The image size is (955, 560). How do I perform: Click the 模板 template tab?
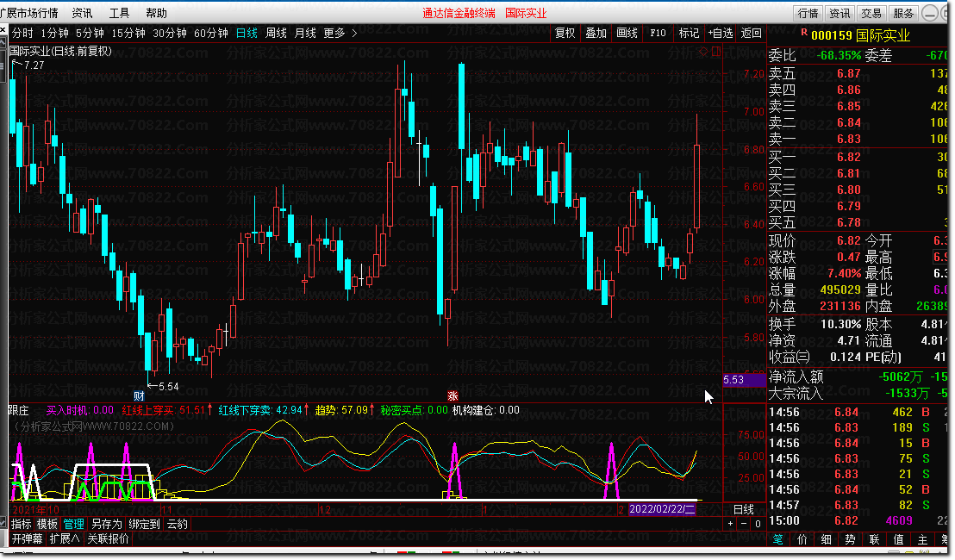(x=47, y=524)
